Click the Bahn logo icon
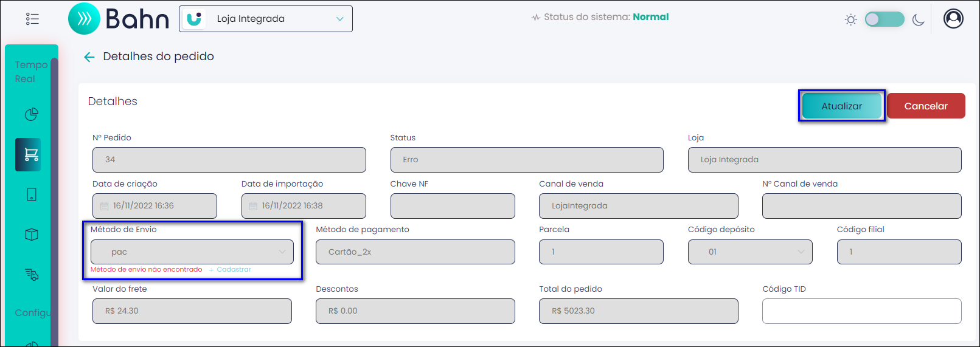This screenshot has height=347, width=980. 84,19
